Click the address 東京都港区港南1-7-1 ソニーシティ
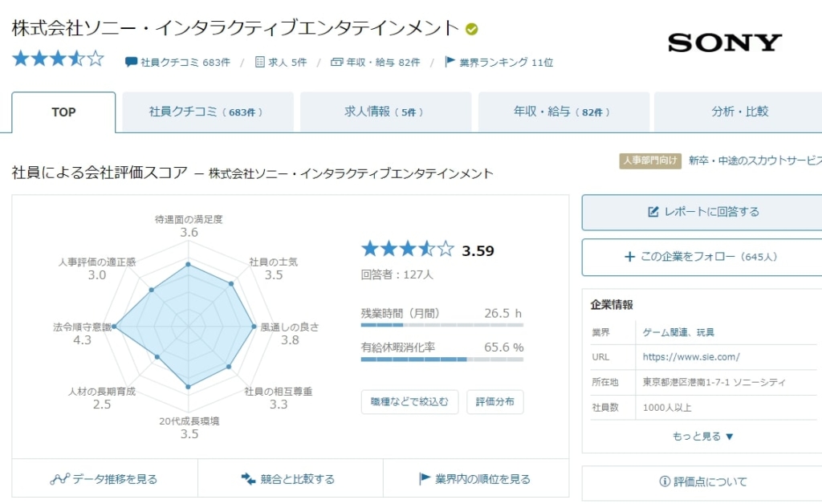 714,382
